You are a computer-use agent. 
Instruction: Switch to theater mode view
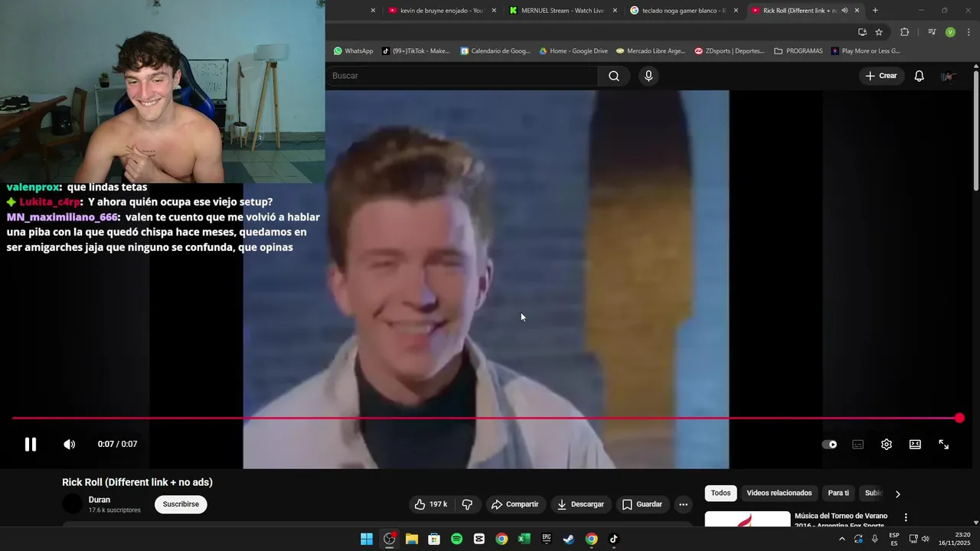[915, 444]
